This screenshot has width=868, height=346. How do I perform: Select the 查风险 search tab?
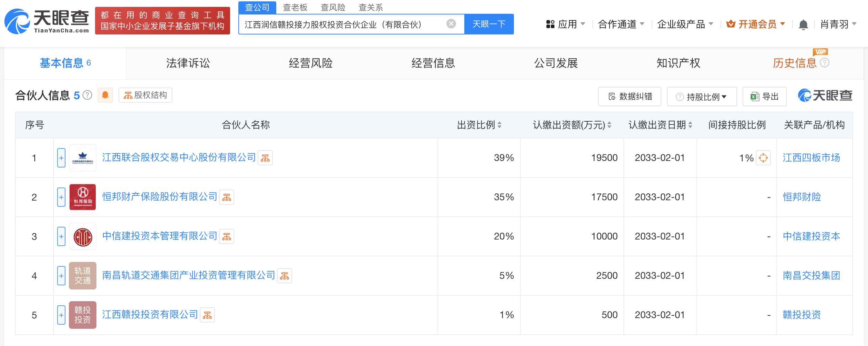(x=333, y=7)
